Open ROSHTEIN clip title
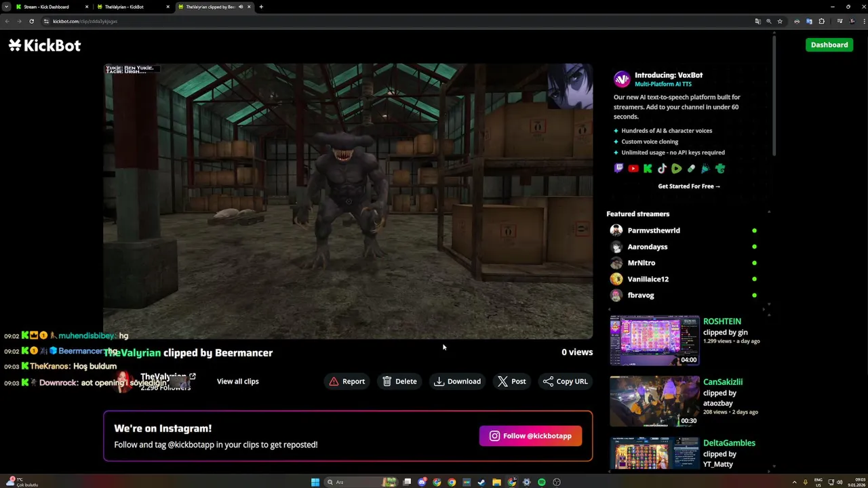 722,321
